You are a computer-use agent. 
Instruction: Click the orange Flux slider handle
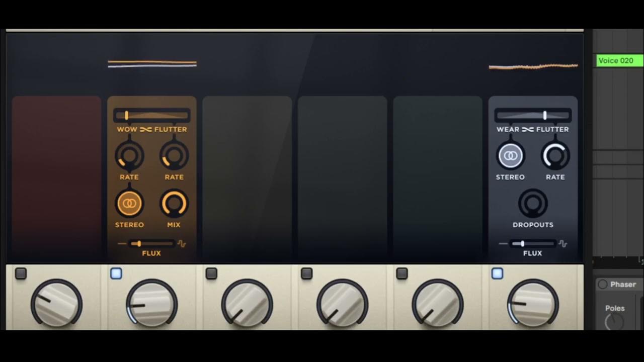[x=139, y=244]
